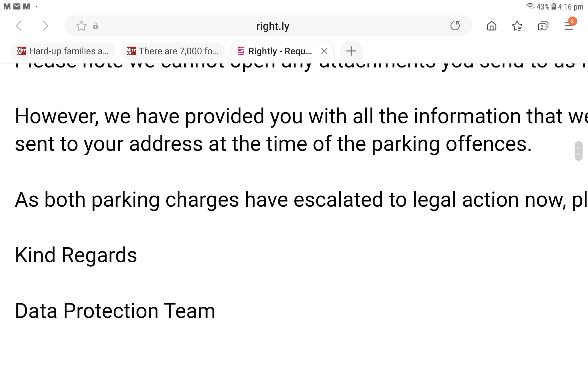588x368 pixels.
Task: Tap the lock icon for site security
Action: 96,26
